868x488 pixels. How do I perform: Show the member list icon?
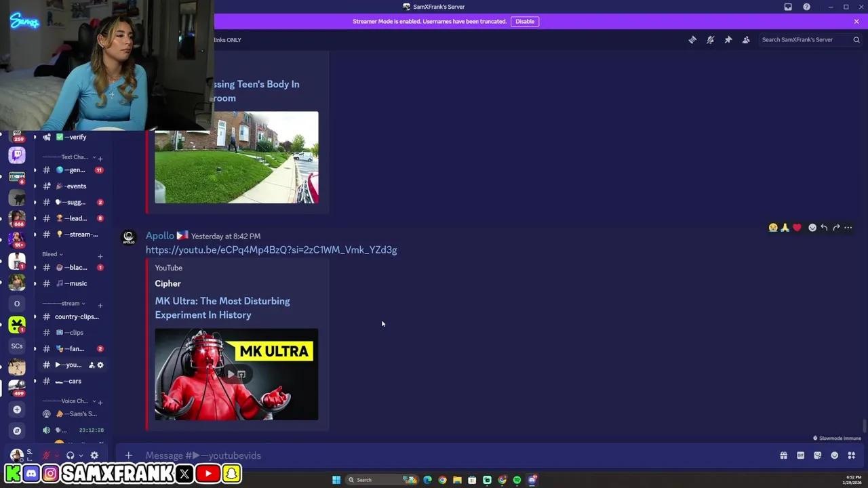click(x=746, y=40)
